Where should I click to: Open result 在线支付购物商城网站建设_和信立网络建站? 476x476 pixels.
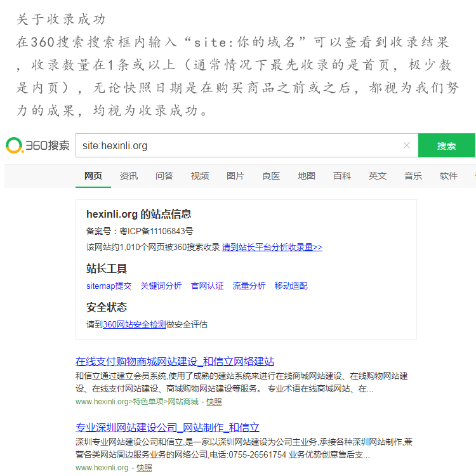pyautogui.click(x=175, y=361)
